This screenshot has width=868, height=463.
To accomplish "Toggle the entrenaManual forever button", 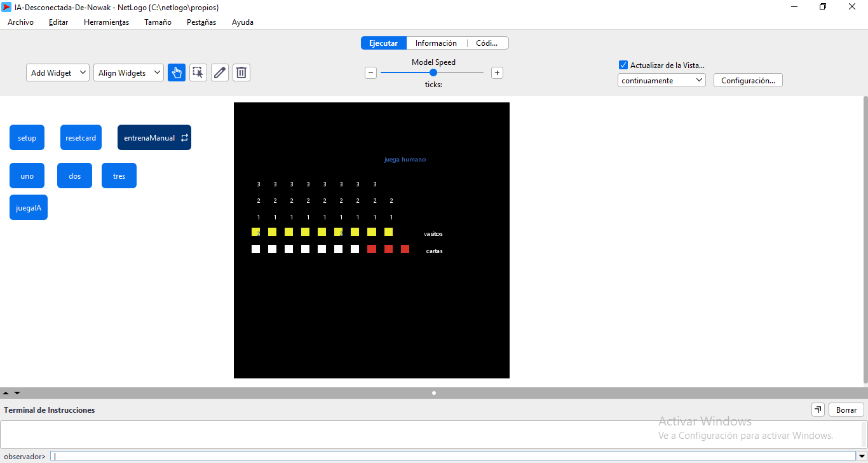I will [154, 137].
